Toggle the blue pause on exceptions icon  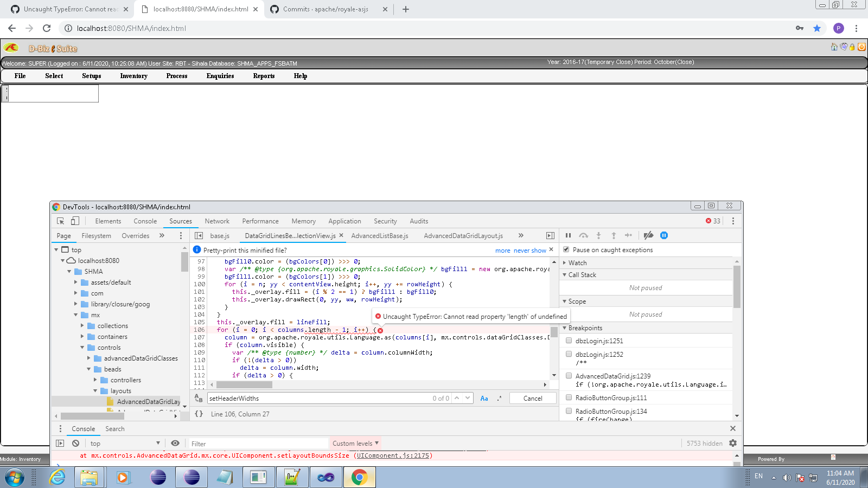coord(664,235)
